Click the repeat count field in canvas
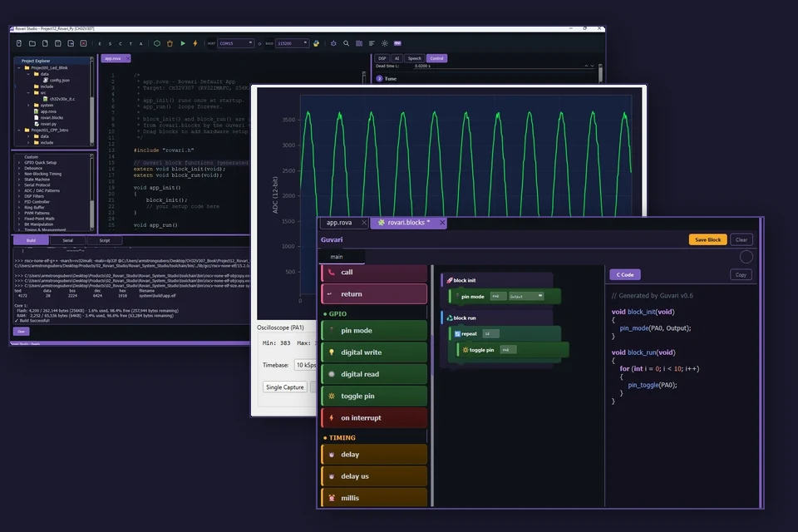The image size is (798, 532). pos(490,334)
